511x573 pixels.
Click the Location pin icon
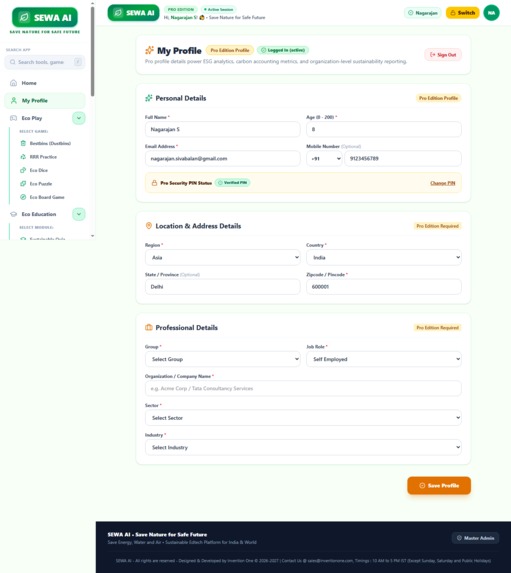[149, 226]
